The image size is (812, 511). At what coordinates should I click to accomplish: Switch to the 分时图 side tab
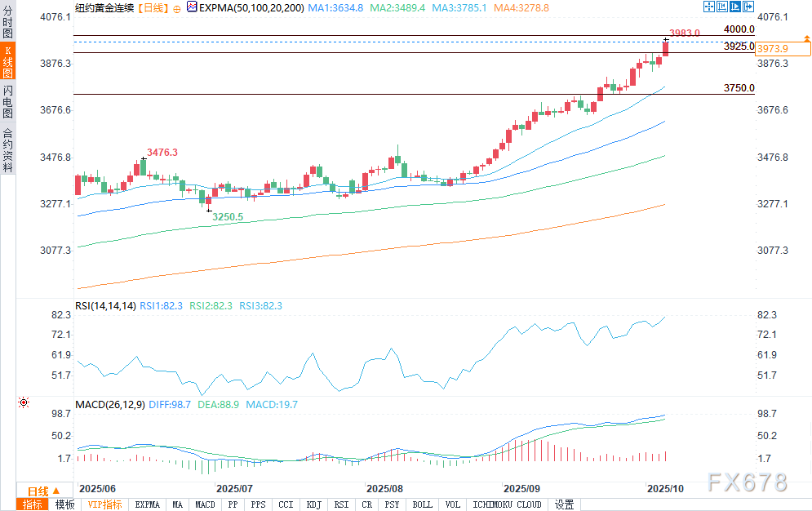pyautogui.click(x=7, y=20)
